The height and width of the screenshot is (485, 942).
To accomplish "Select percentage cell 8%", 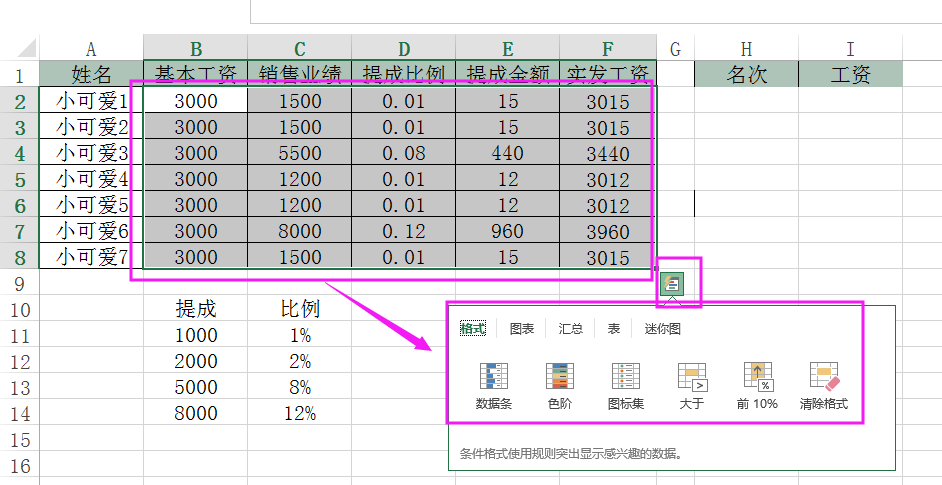I will coord(300,387).
